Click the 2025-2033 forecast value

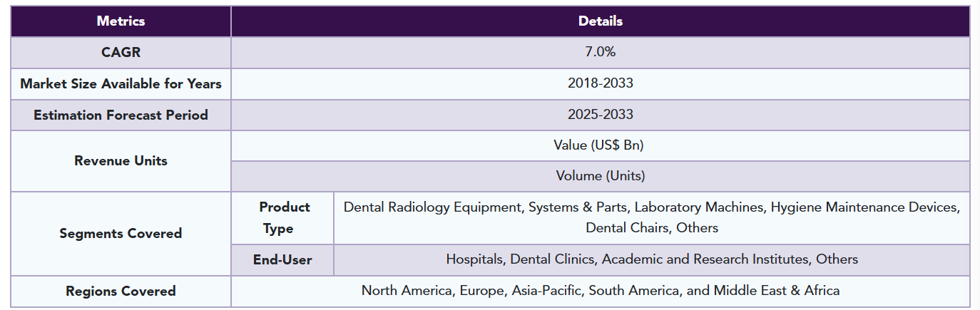pos(600,115)
